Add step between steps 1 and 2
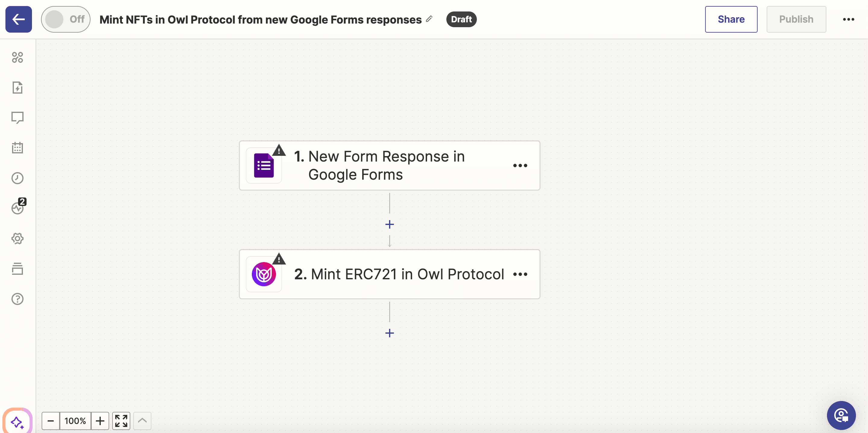The width and height of the screenshot is (868, 433). [390, 224]
